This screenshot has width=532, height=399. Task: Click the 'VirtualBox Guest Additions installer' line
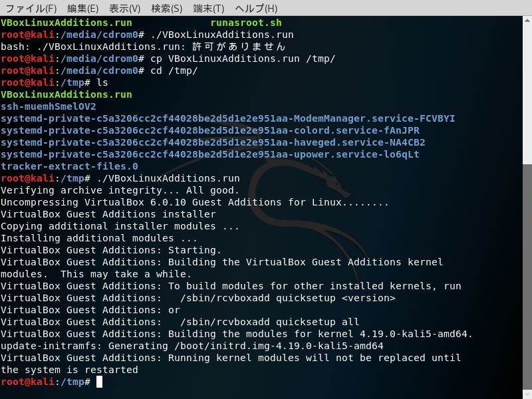108,214
